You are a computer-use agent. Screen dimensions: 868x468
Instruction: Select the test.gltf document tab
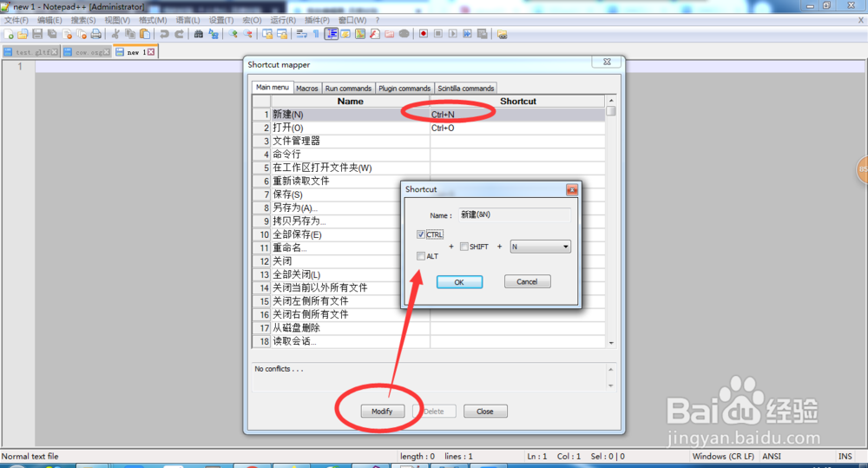coord(30,52)
